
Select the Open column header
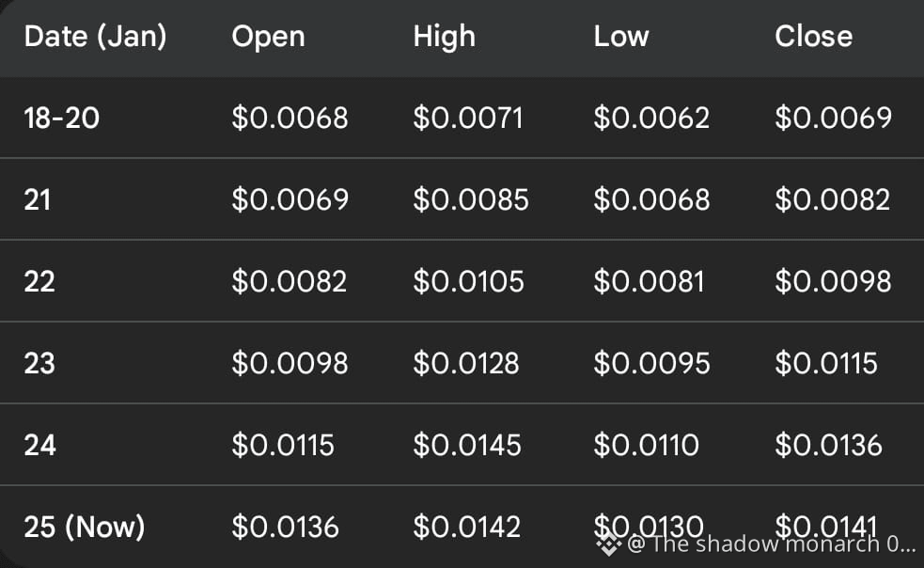click(x=269, y=38)
